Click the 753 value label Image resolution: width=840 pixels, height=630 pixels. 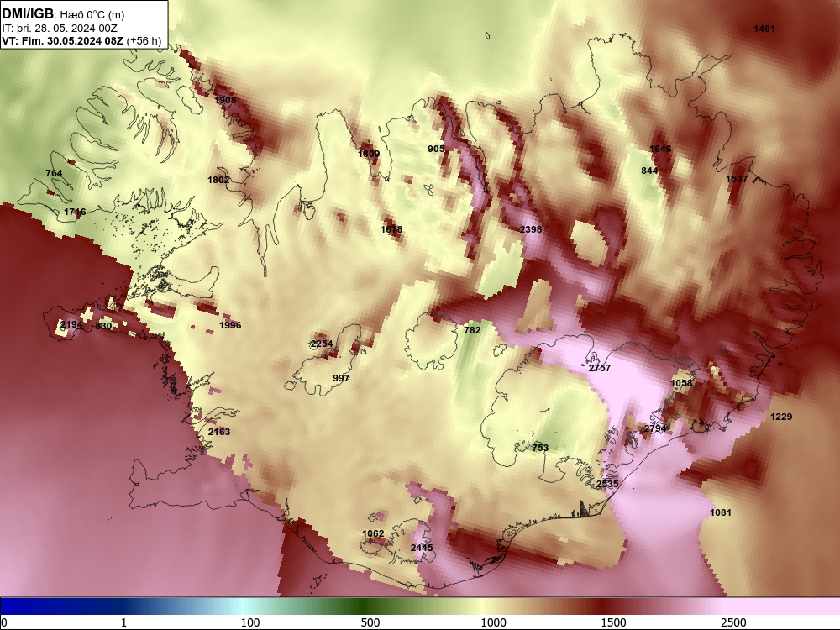540,448
